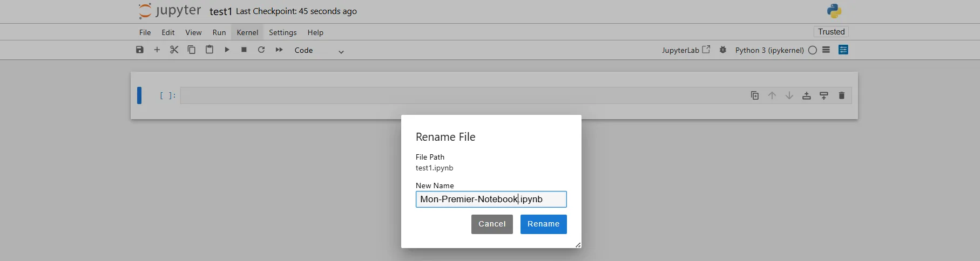Open the File menu
Image resolution: width=980 pixels, height=261 pixels.
point(145,32)
